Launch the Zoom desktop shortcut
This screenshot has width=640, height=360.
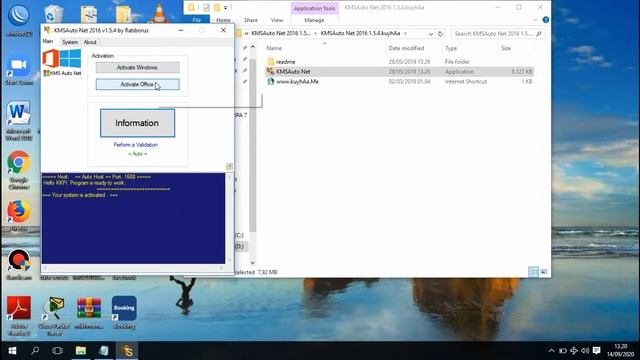18,66
